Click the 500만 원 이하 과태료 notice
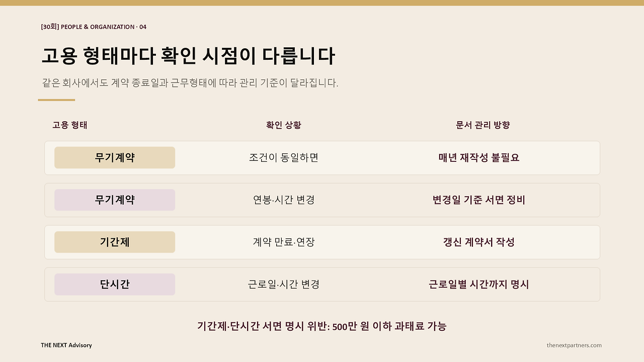This screenshot has width=644, height=362. [322, 326]
